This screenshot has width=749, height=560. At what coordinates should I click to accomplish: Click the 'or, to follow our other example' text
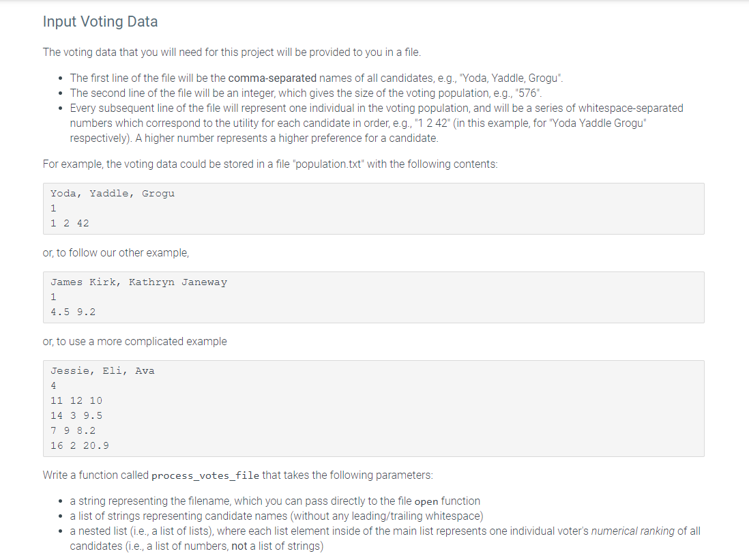click(x=115, y=253)
